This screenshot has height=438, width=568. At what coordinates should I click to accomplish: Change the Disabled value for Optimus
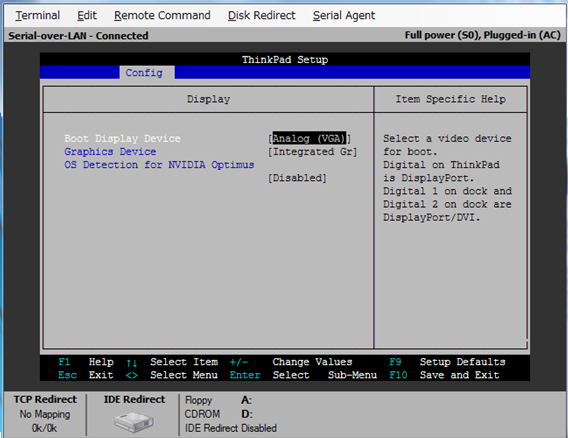[297, 178]
